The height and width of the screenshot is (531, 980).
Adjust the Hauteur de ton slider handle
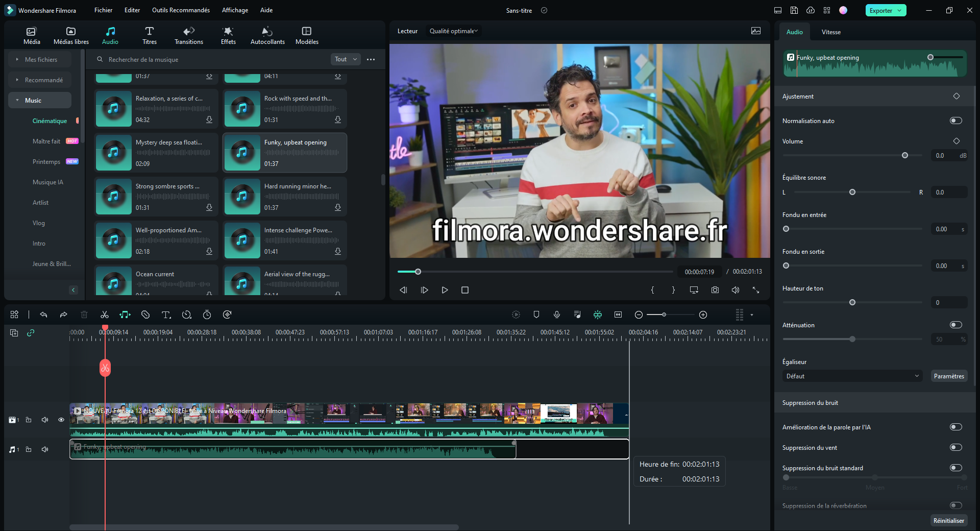(x=852, y=302)
